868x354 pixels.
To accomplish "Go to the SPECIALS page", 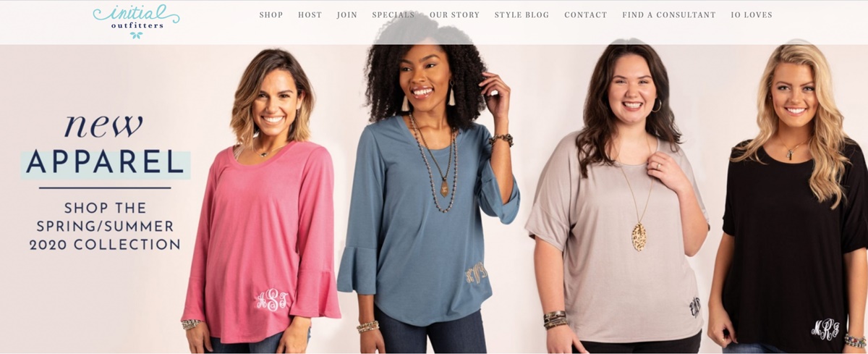I will [x=393, y=15].
